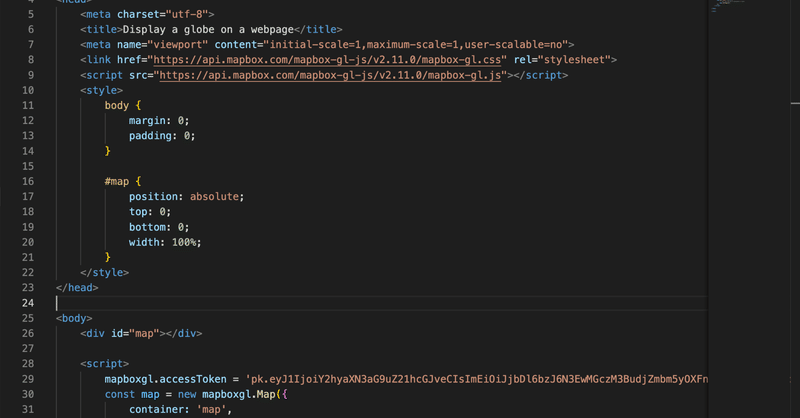
Task: Click the "utf-8" charset value
Action: pos(188,14)
